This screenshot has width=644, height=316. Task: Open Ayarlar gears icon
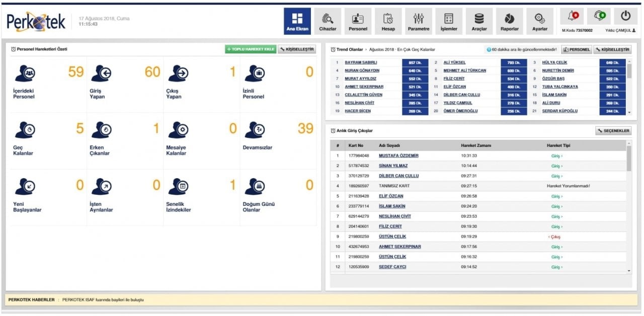point(540,19)
